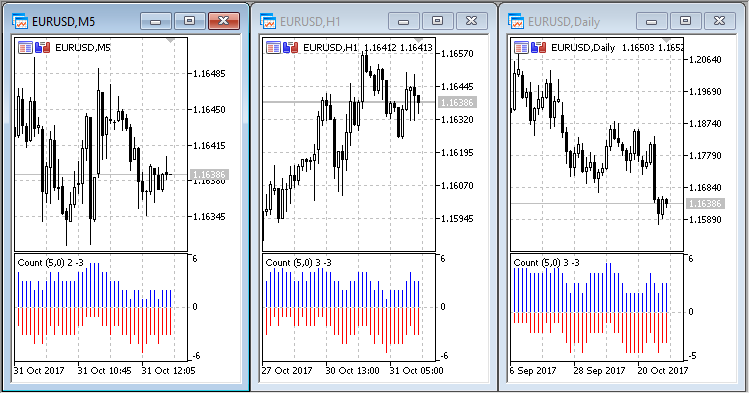This screenshot has height=394, width=750.
Task: Click the 1.16840 price level in Daily chart
Action: [705, 187]
